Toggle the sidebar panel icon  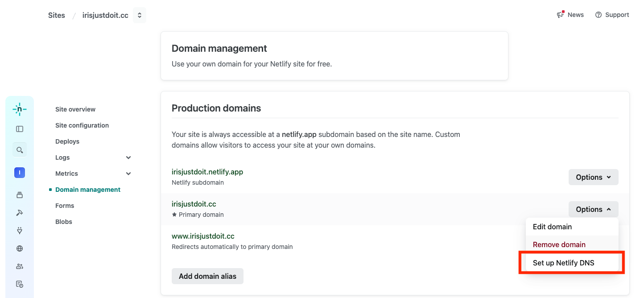20,129
